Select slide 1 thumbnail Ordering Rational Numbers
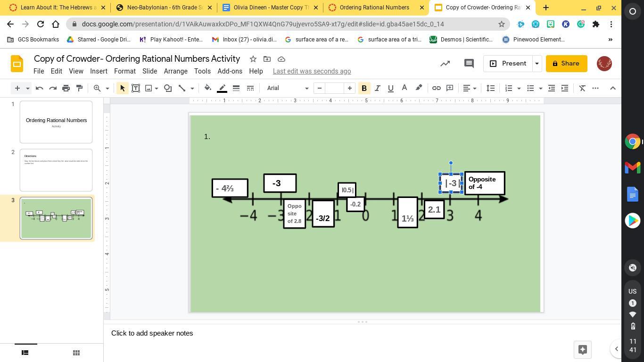 56,122
